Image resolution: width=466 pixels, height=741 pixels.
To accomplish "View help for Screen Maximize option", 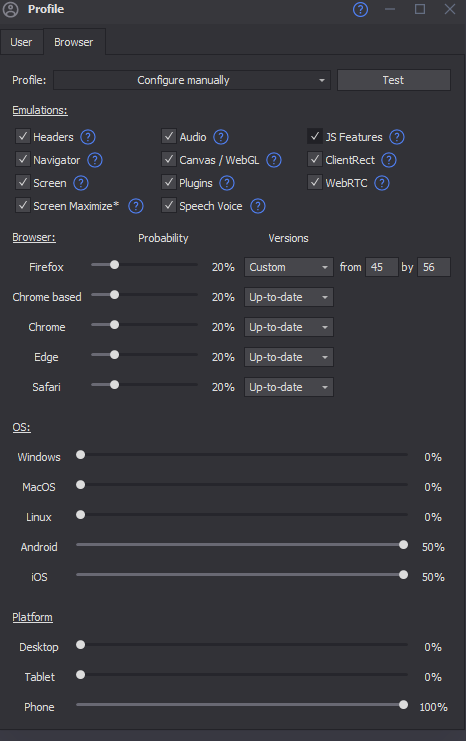I will (136, 206).
